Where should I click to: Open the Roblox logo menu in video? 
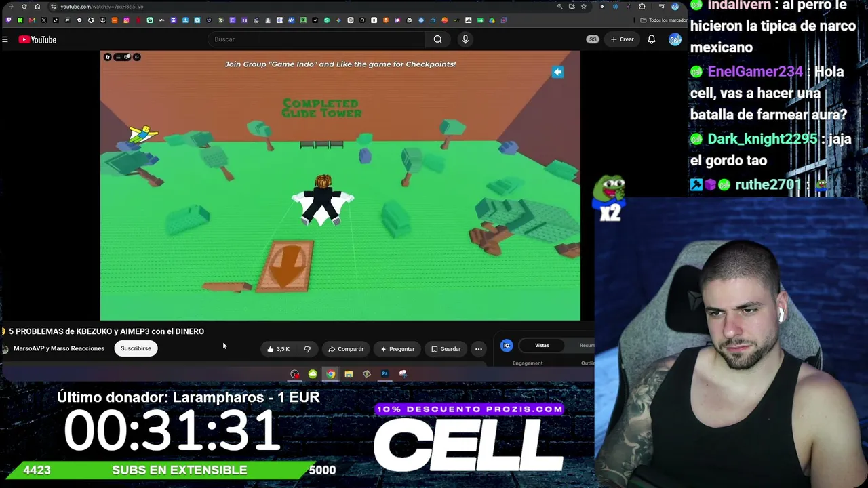(108, 57)
